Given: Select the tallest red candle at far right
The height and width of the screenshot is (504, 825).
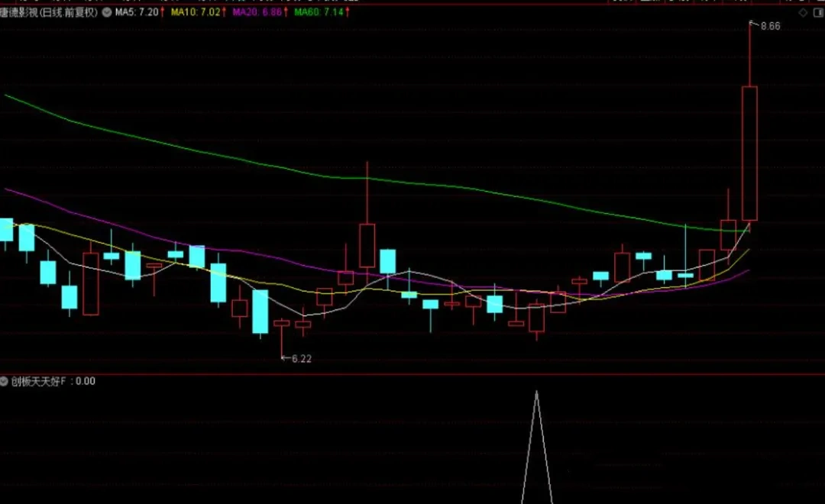Looking at the screenshot, I should pos(749,153).
